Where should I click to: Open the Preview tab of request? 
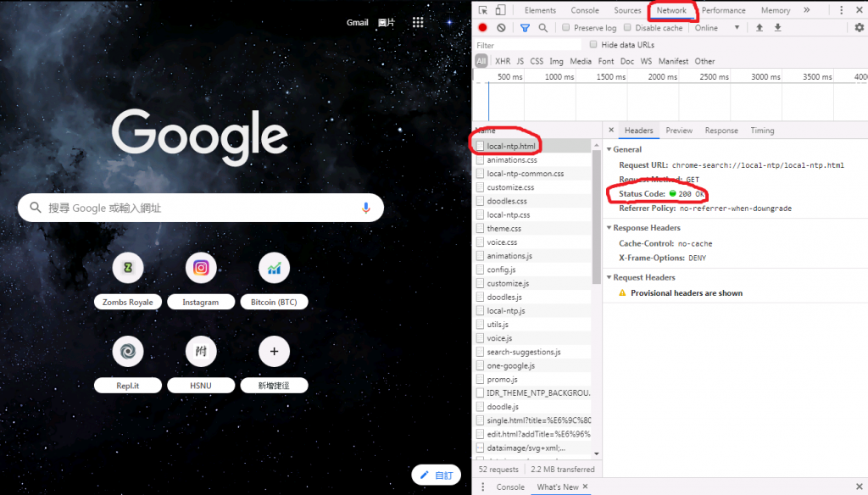point(679,131)
